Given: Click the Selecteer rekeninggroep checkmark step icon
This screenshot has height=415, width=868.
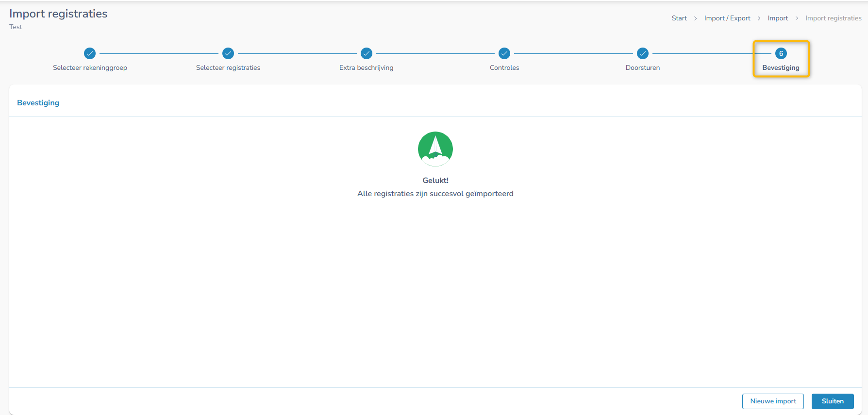Looking at the screenshot, I should (x=90, y=53).
